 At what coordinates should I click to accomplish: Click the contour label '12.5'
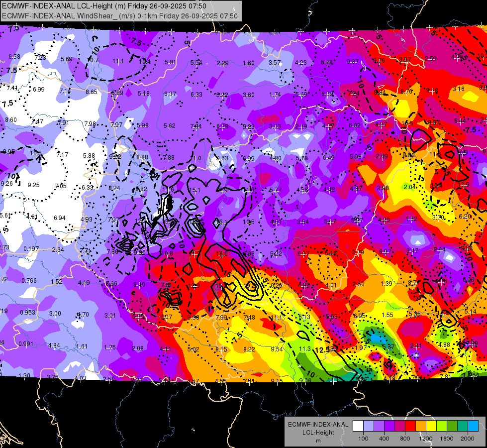click(x=322, y=350)
